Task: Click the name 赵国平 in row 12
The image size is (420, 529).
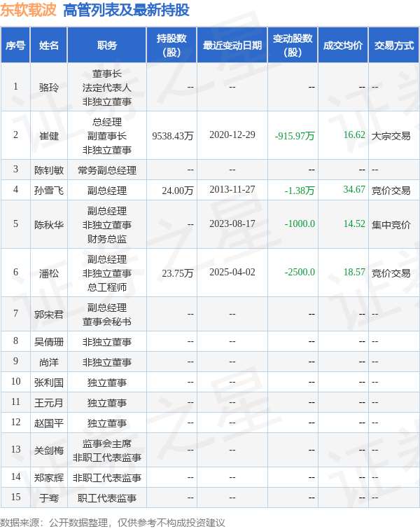Action: pos(49,422)
